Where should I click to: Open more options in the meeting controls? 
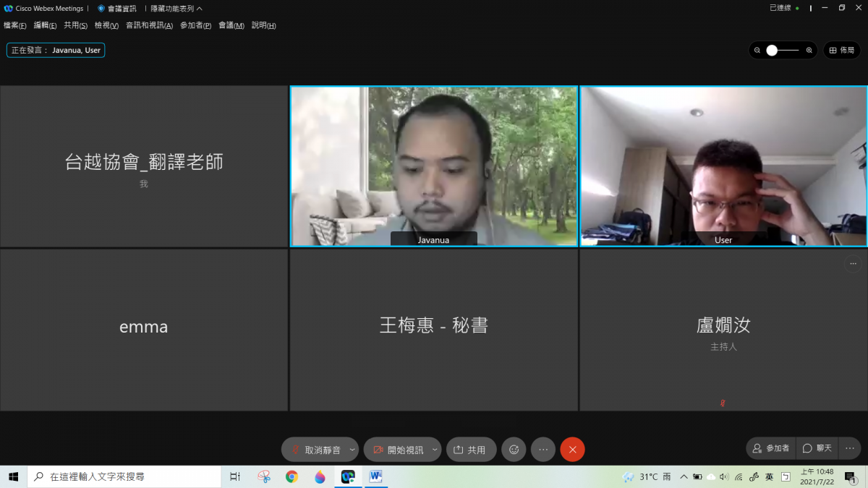[543, 450]
